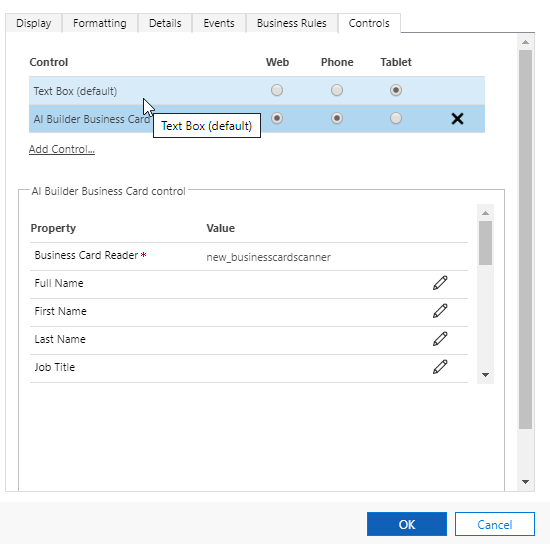
Task: Click the Cancel button
Action: (495, 524)
